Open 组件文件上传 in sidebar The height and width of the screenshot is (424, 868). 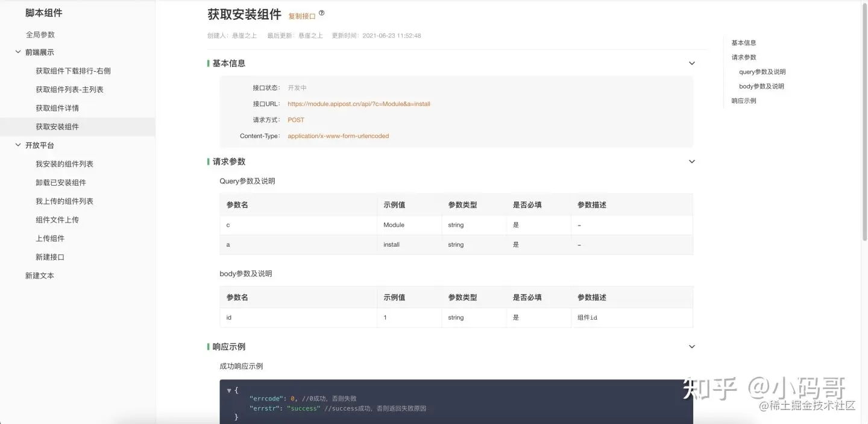point(57,220)
